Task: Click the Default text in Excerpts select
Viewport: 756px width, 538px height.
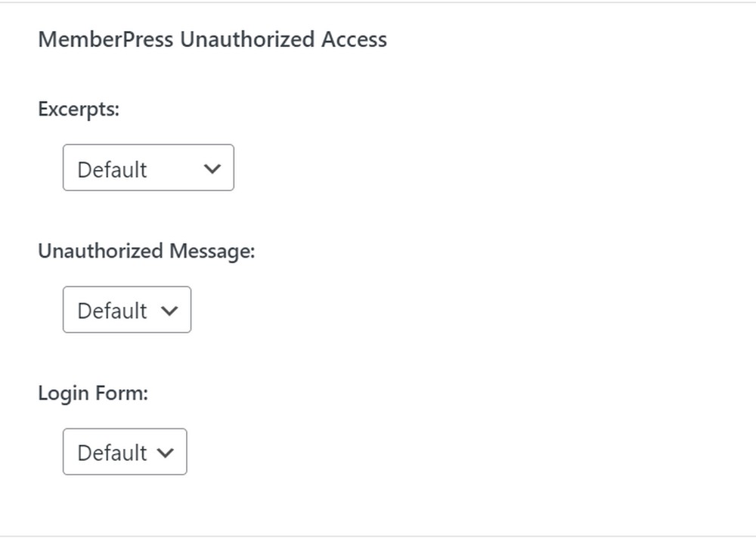Action: [x=112, y=169]
